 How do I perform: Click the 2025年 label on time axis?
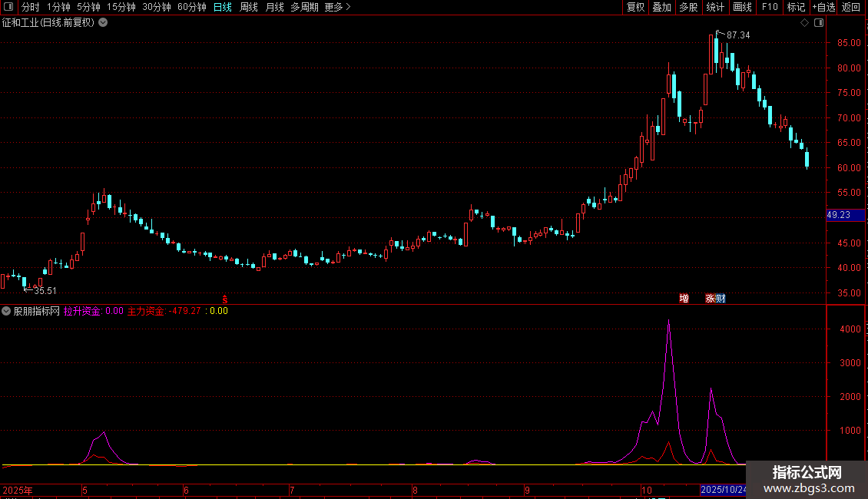pos(18,490)
